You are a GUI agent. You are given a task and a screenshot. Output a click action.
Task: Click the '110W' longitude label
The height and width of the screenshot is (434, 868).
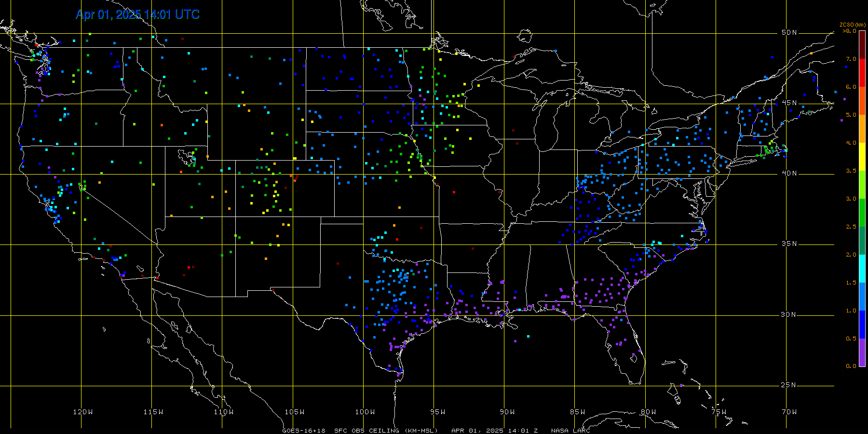(224, 412)
